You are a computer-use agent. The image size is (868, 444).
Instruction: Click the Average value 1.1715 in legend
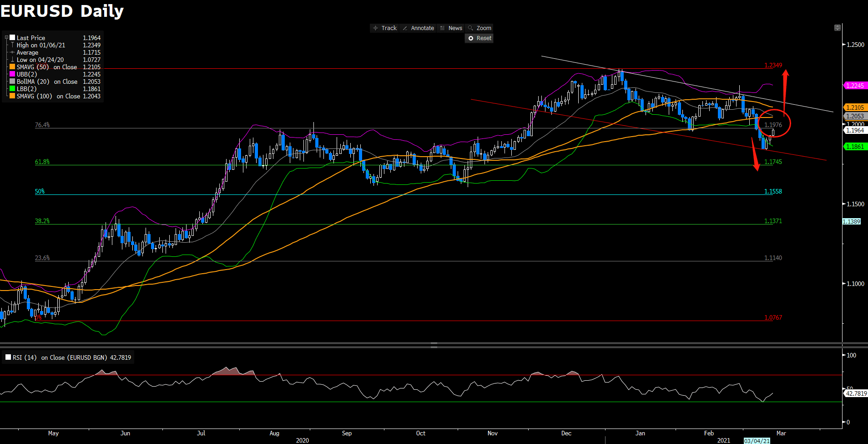pyautogui.click(x=91, y=52)
